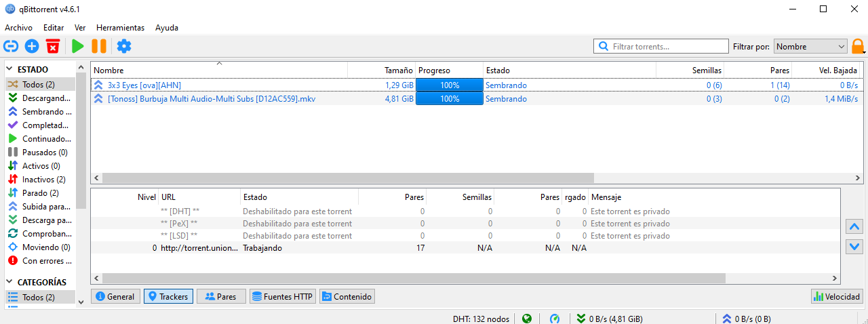Screen dimensions: 868x324
Task: Click the alternative speed limits gauge icon
Action: tap(555, 319)
